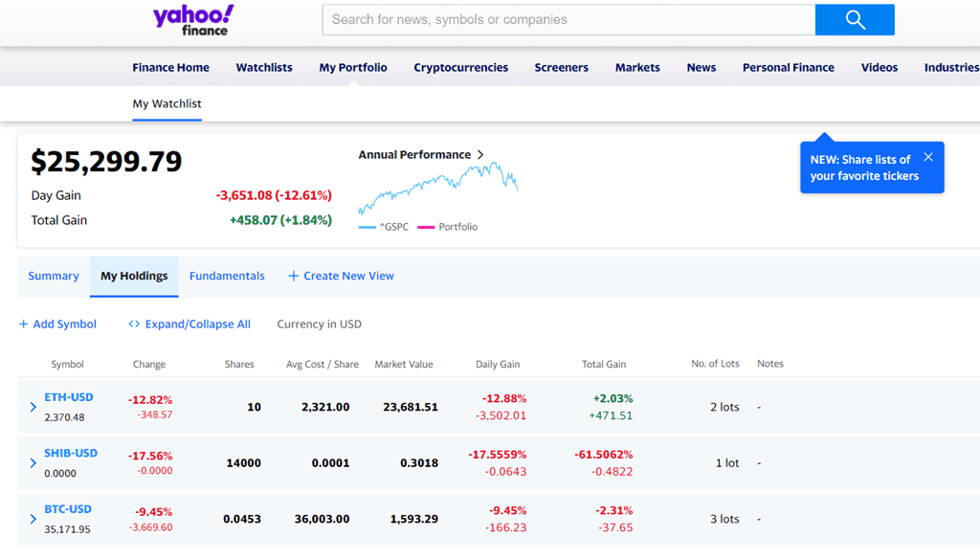Click ETH-USD market value 23,681.51
Viewport: 980px width, 560px height.
tap(411, 407)
